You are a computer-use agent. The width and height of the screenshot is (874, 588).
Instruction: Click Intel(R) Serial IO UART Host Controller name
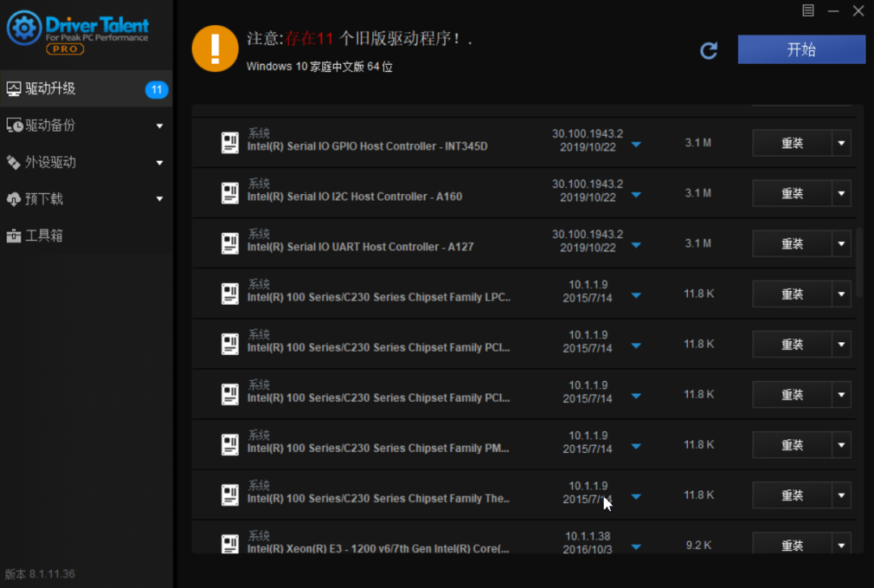click(x=360, y=247)
